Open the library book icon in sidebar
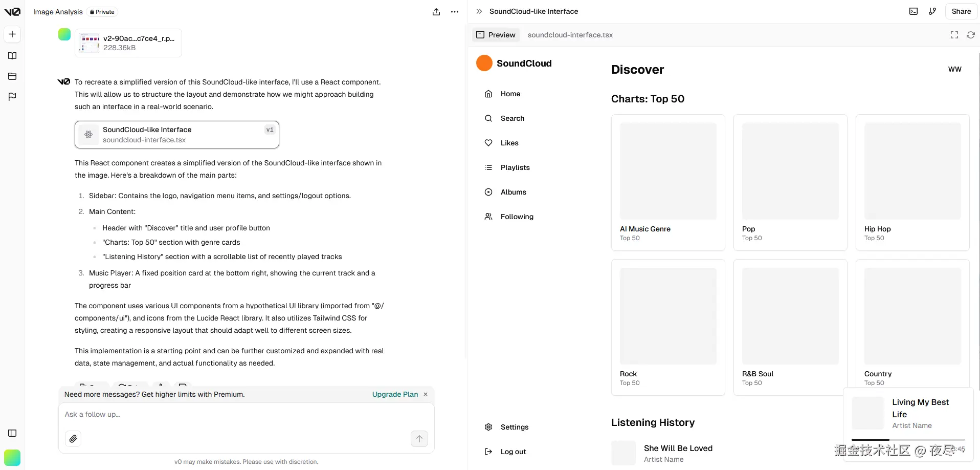The image size is (980, 470). 12,56
